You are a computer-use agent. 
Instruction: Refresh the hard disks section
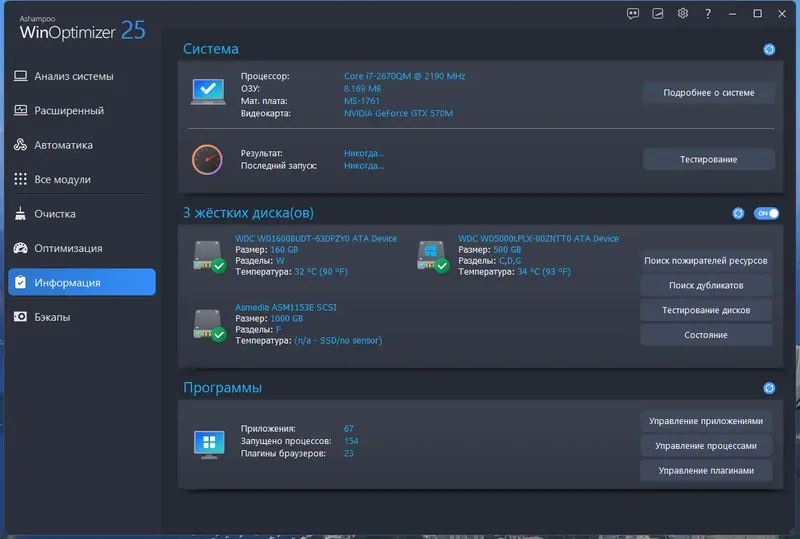tap(738, 213)
